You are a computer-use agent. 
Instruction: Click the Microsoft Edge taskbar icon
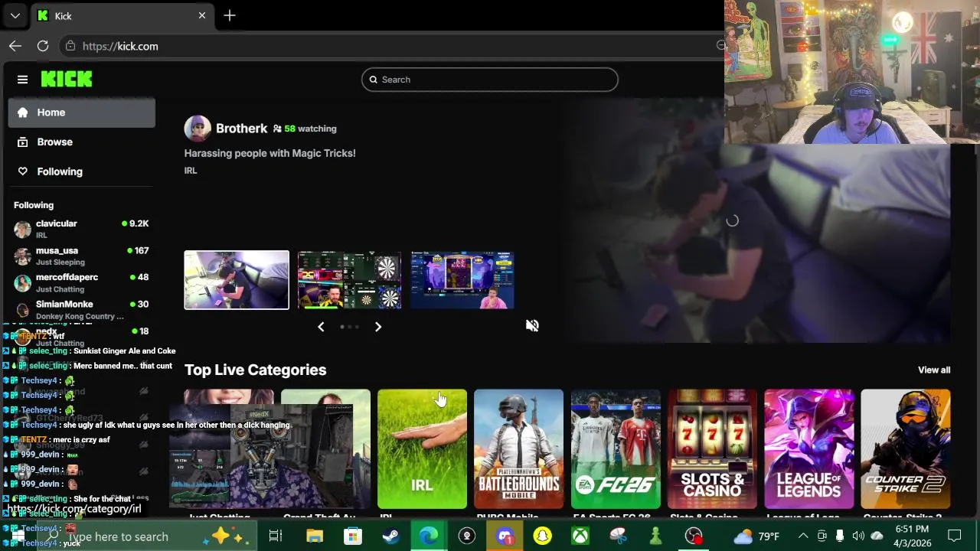tap(429, 536)
